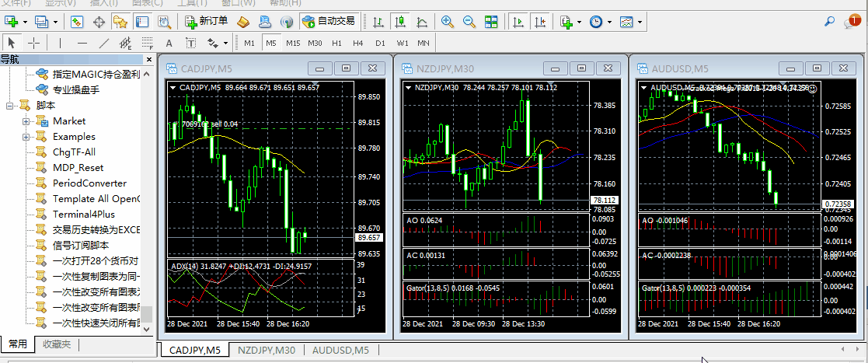The width and height of the screenshot is (868, 363).
Task: Expand the Market folder in navigator
Action: [x=26, y=121]
